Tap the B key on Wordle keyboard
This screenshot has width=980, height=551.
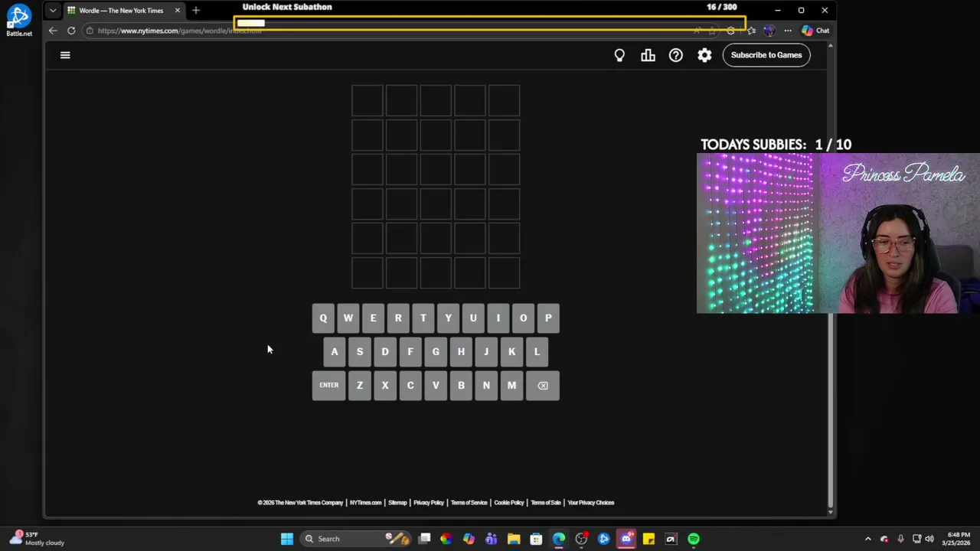click(461, 386)
